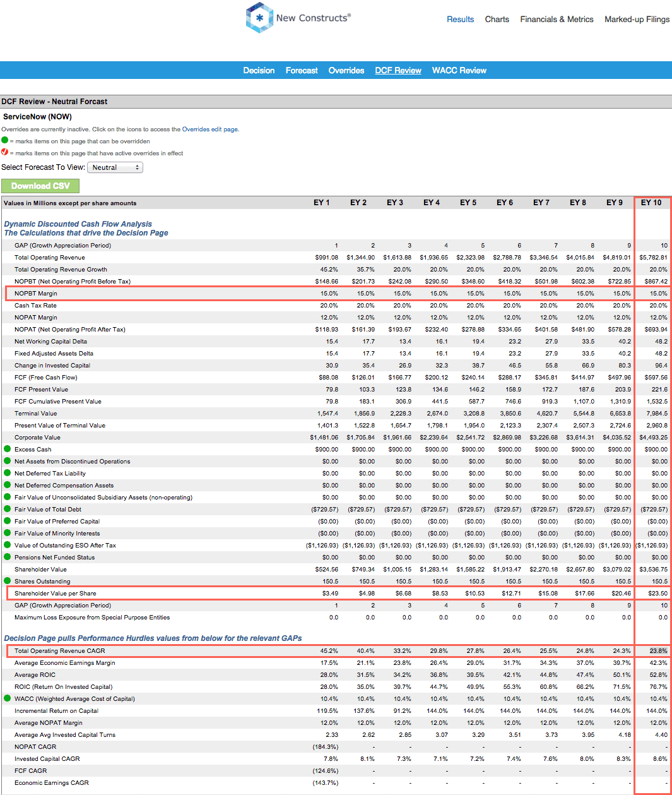Click the highlighted EY 10 column header
The height and width of the screenshot is (795, 672).
[652, 202]
